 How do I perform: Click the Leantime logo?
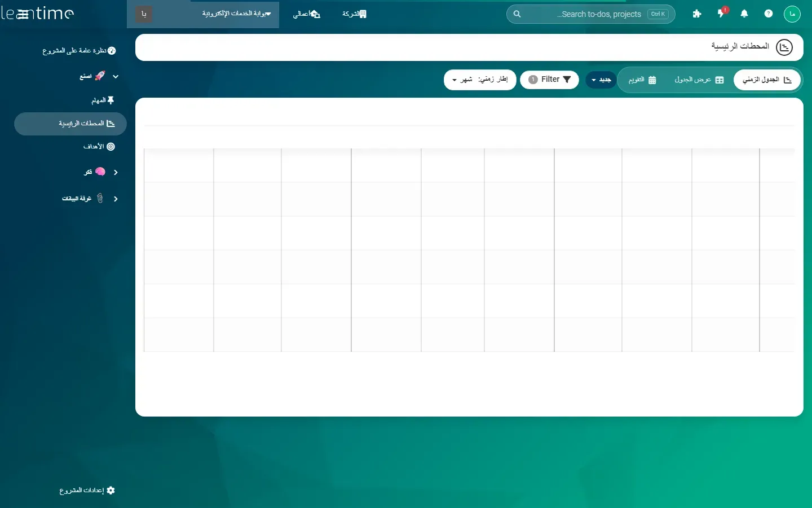pyautogui.click(x=37, y=14)
